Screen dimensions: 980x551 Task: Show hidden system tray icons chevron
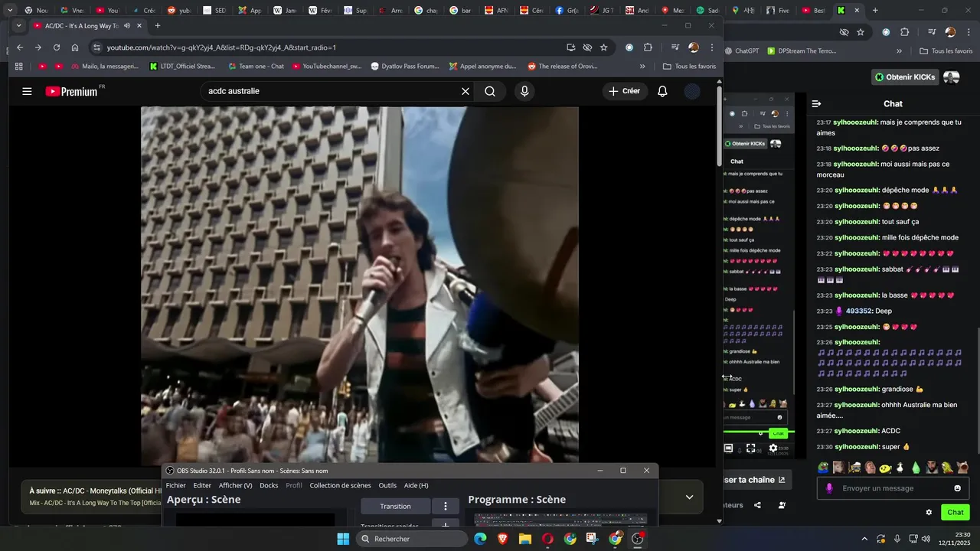click(864, 539)
